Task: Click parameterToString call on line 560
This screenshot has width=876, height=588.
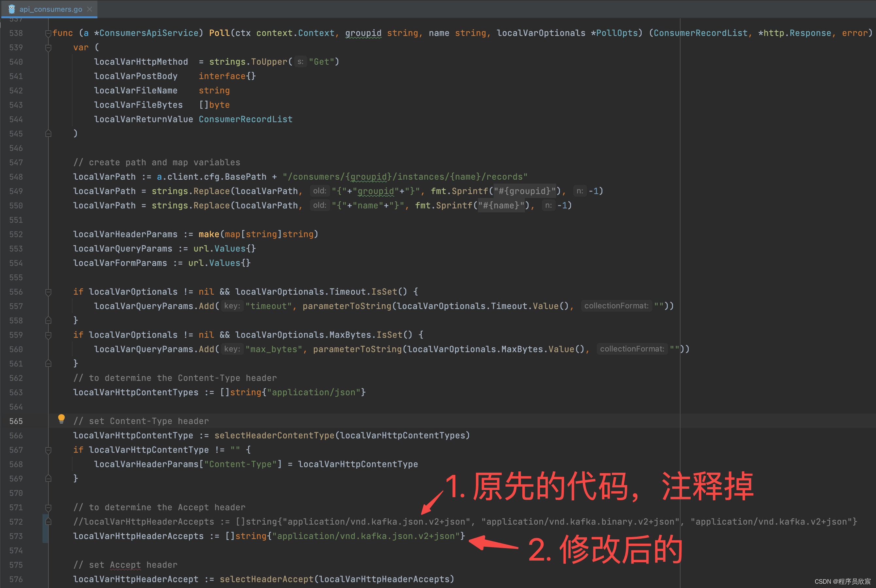Action: pos(357,349)
